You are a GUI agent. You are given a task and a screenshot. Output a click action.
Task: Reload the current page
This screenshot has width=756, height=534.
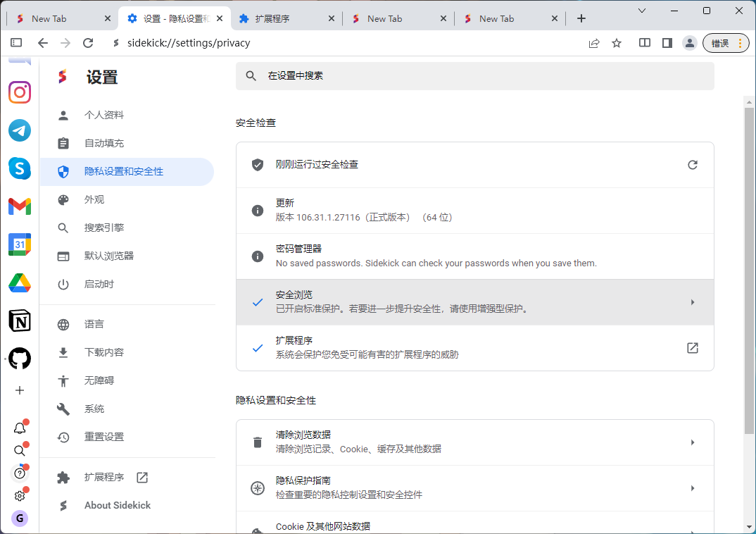pyautogui.click(x=88, y=43)
